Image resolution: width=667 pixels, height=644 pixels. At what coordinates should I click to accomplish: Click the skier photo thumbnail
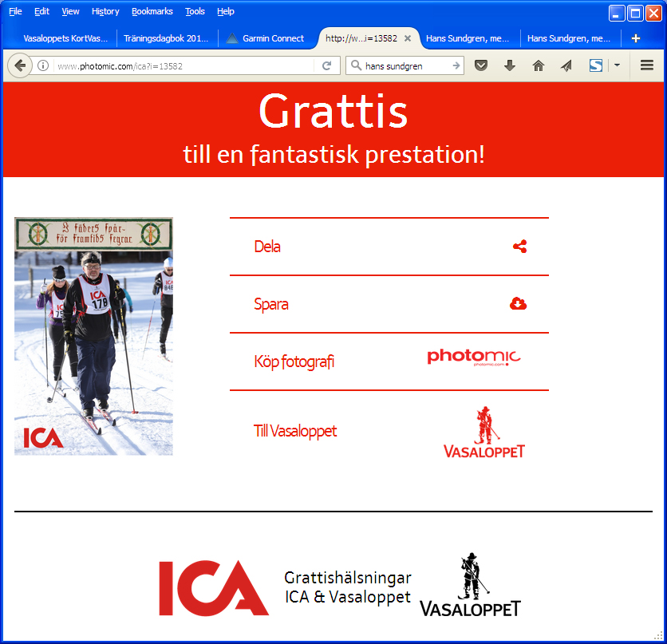(93, 336)
